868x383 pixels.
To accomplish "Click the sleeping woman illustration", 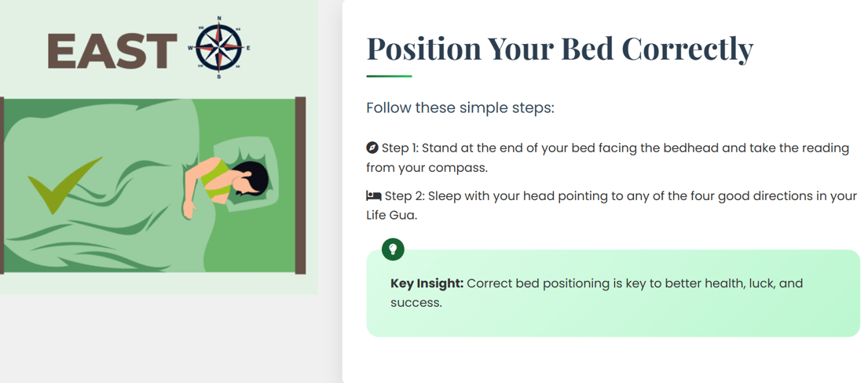I will (x=225, y=184).
